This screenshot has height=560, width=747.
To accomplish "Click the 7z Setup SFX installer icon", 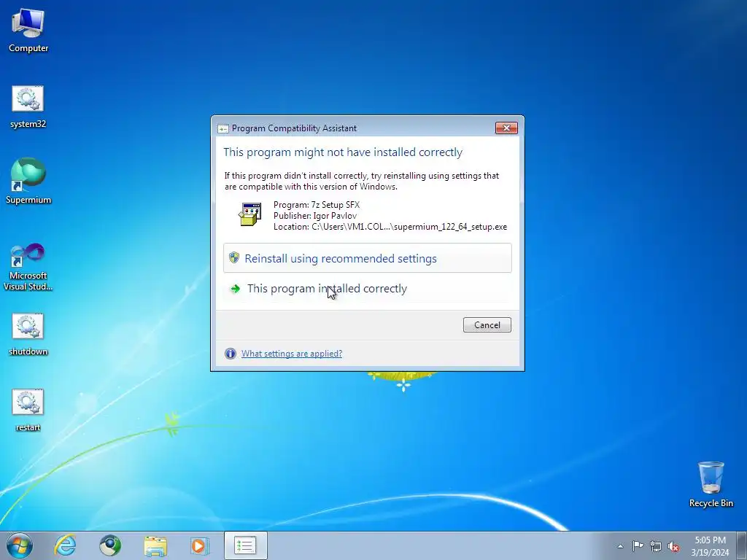I will pos(249,214).
